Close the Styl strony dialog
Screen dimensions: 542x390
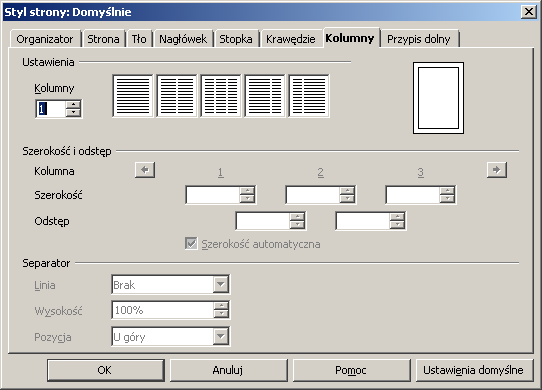(529, 12)
